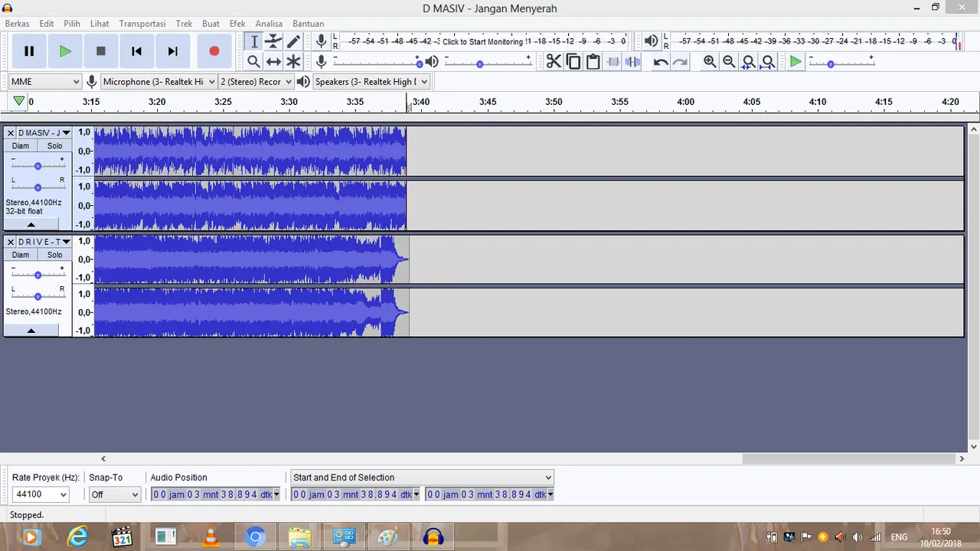
Task: Open the Transportasi menu
Action: pos(142,24)
